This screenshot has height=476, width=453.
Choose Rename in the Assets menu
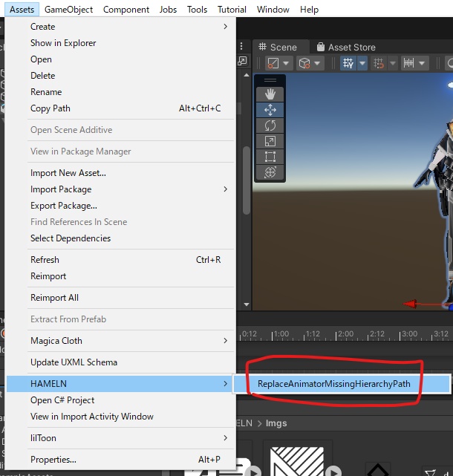(121, 92)
